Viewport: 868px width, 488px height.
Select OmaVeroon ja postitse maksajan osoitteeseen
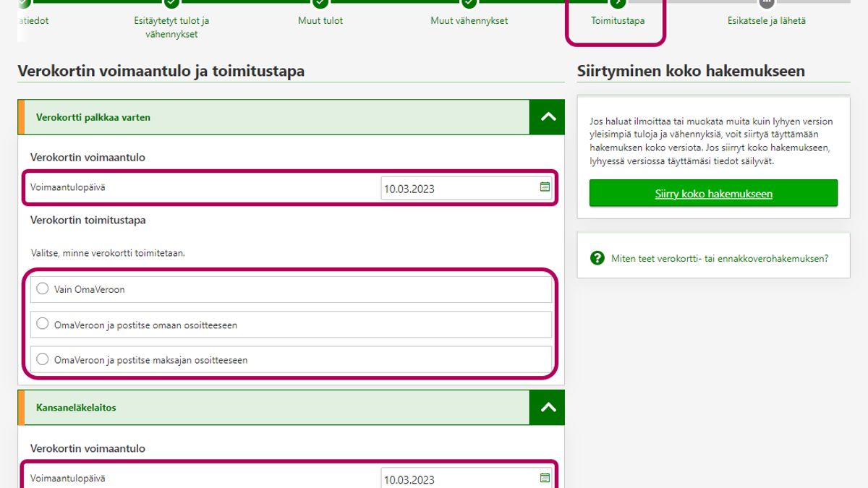point(43,359)
